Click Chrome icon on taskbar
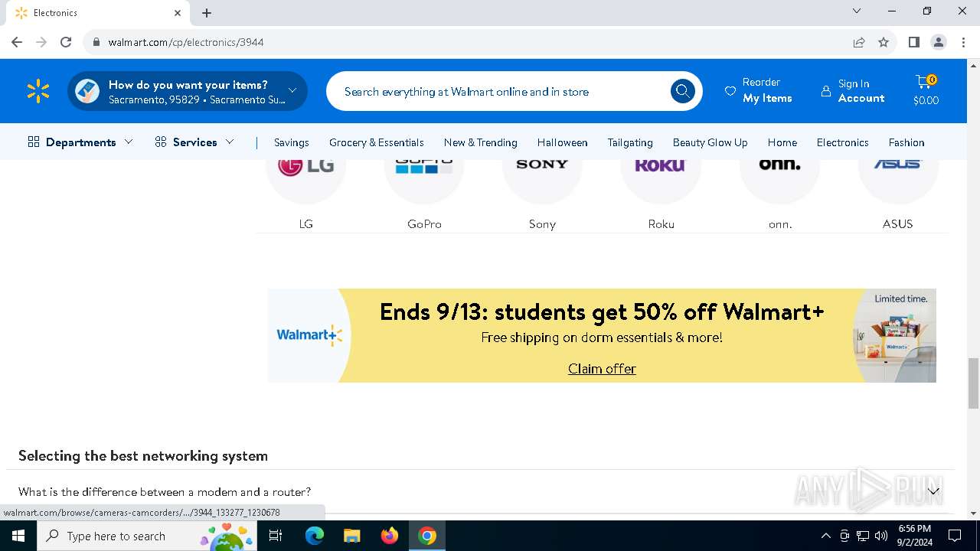Image resolution: width=980 pixels, height=551 pixels. pyautogui.click(x=427, y=536)
